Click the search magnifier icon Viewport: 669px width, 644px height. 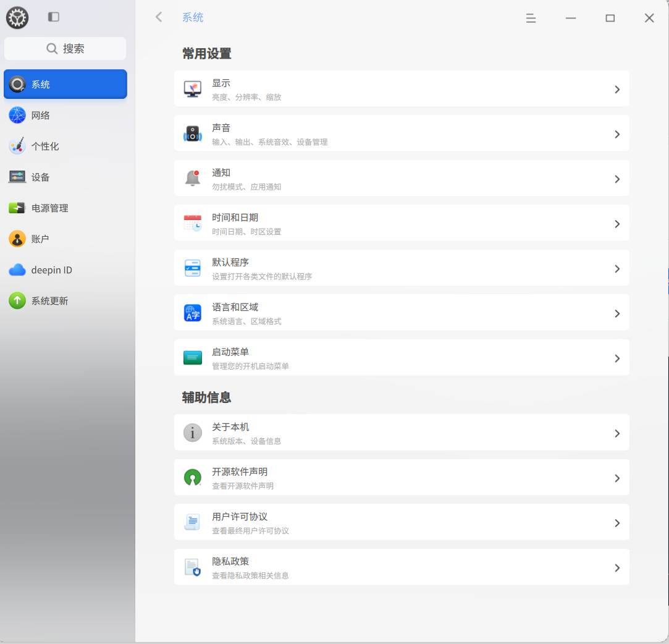point(52,49)
